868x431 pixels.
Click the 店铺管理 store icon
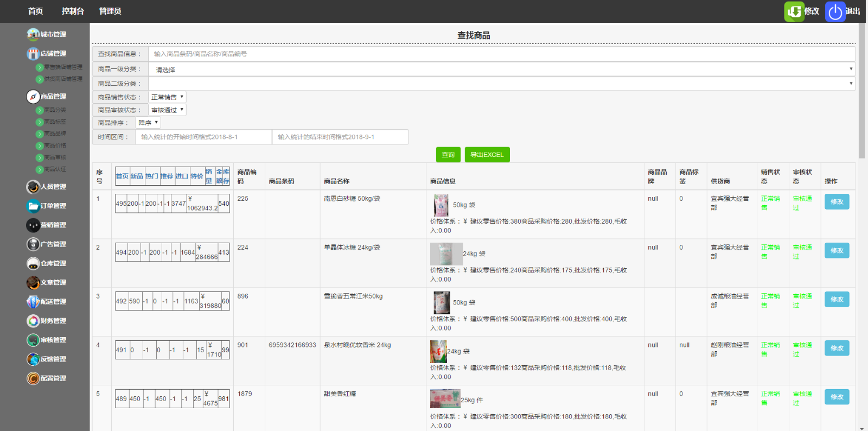(33, 53)
